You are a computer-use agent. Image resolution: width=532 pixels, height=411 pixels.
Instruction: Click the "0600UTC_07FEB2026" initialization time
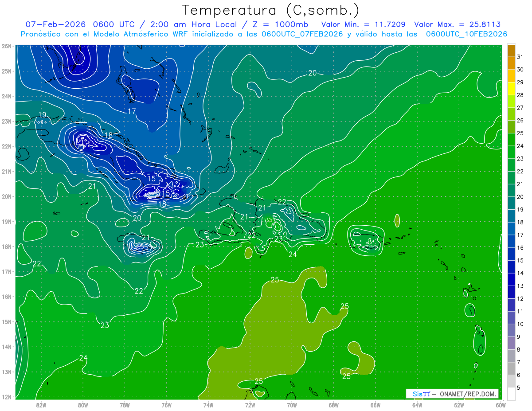(302, 34)
